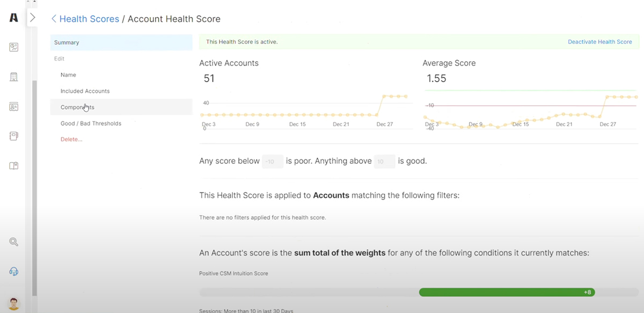Open the Accounts building icon
644x313 pixels.
13,77
